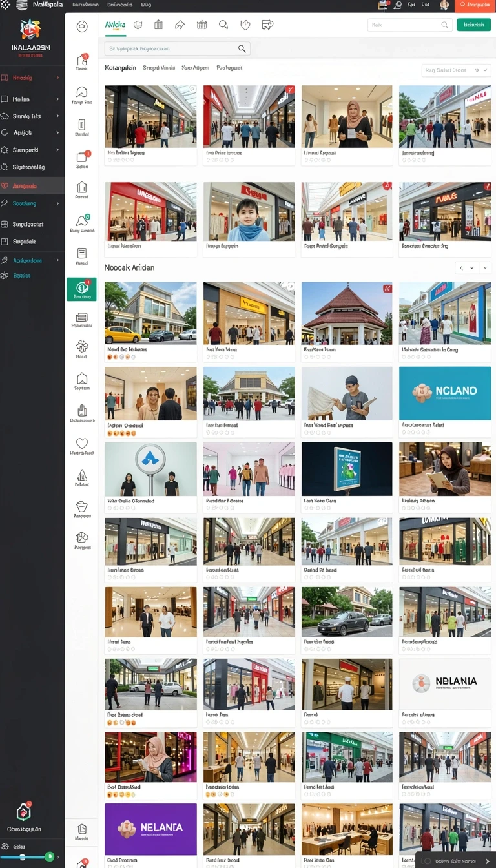The height and width of the screenshot is (868, 496).
Task: Open the Aangasiaia highlighted sidebar item
Action: pyautogui.click(x=32, y=185)
